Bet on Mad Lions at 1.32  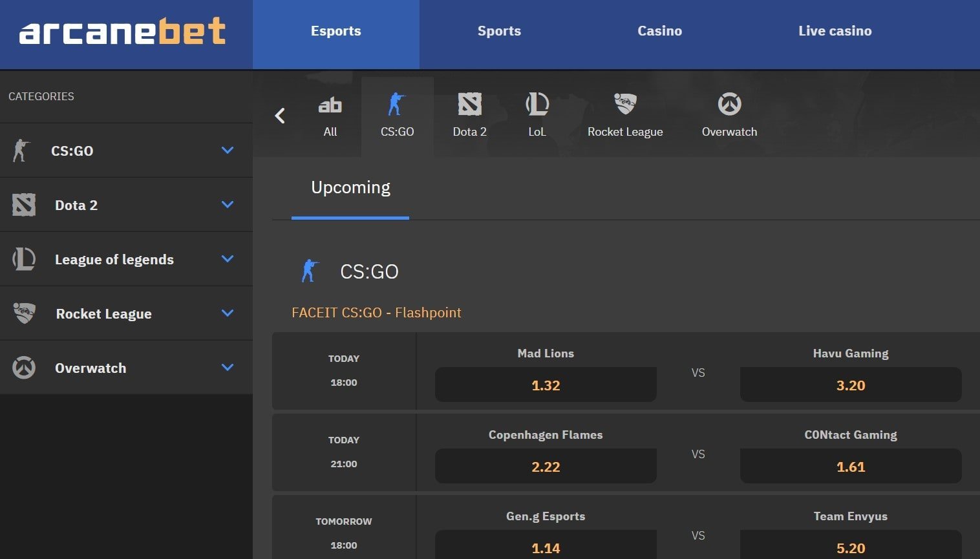(546, 385)
